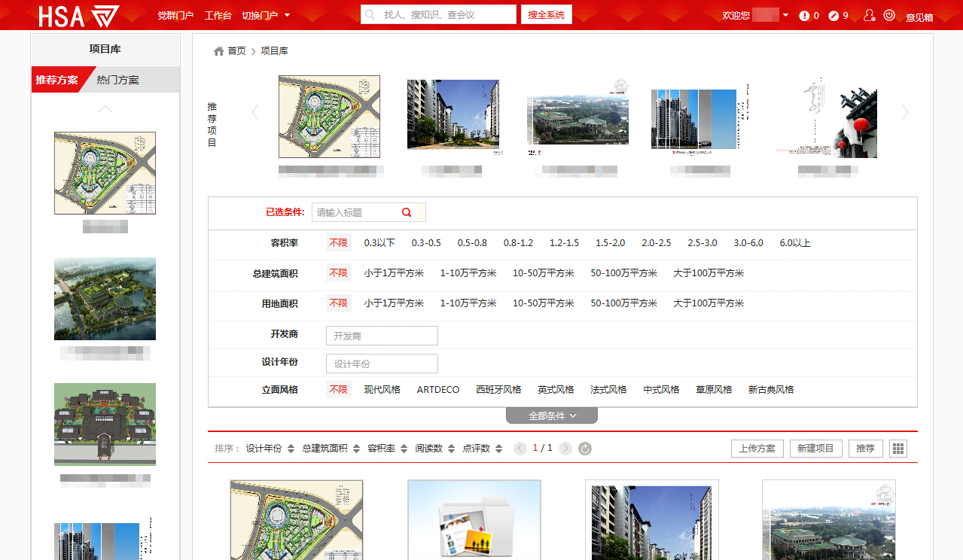Select 用地面积 小于1万平方米
The image size is (963, 560).
click(394, 303)
